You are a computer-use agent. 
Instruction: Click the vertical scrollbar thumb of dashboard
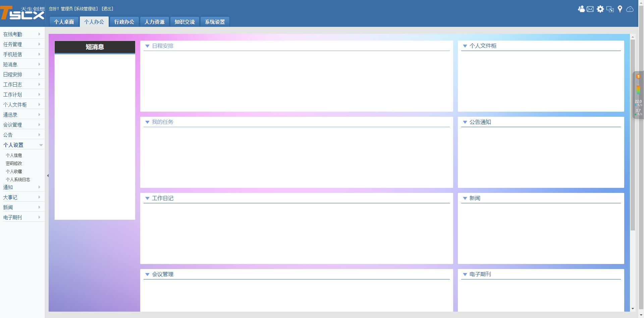click(633, 134)
